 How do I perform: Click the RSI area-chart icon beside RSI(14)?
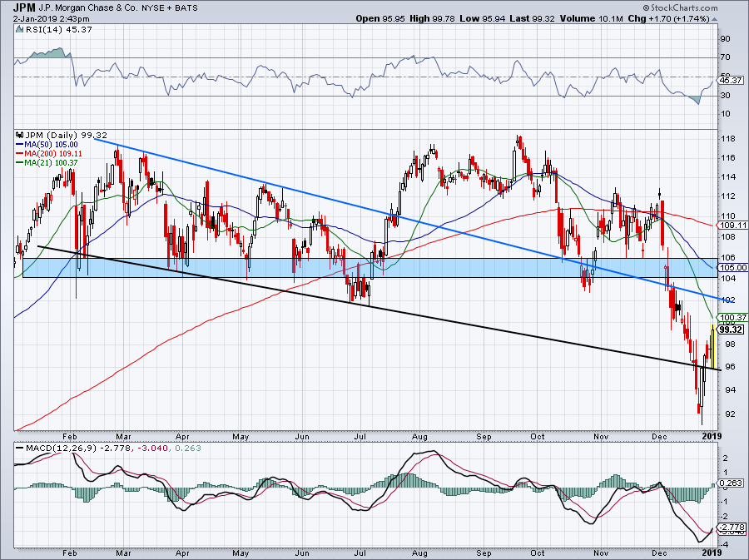point(20,30)
